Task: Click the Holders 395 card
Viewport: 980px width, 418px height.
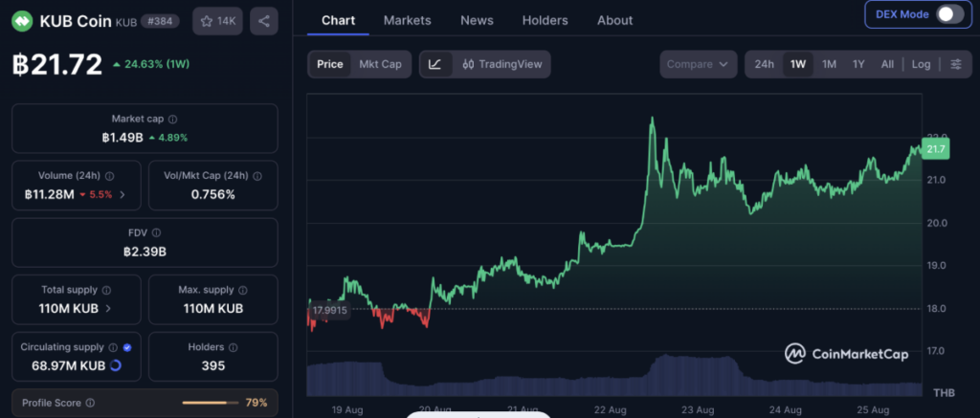Action: (213, 356)
